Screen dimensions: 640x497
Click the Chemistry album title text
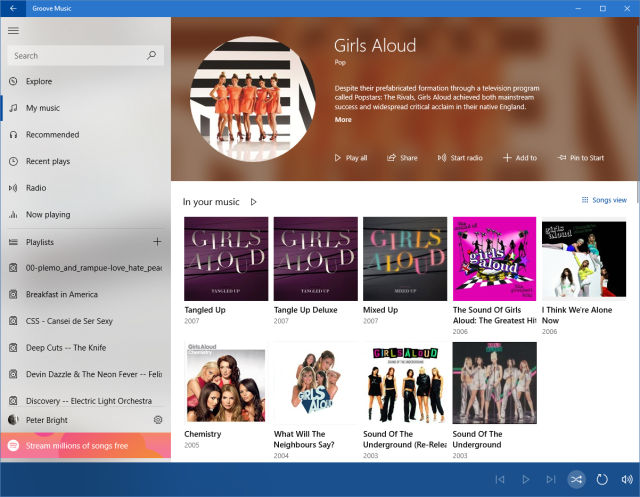click(x=202, y=434)
